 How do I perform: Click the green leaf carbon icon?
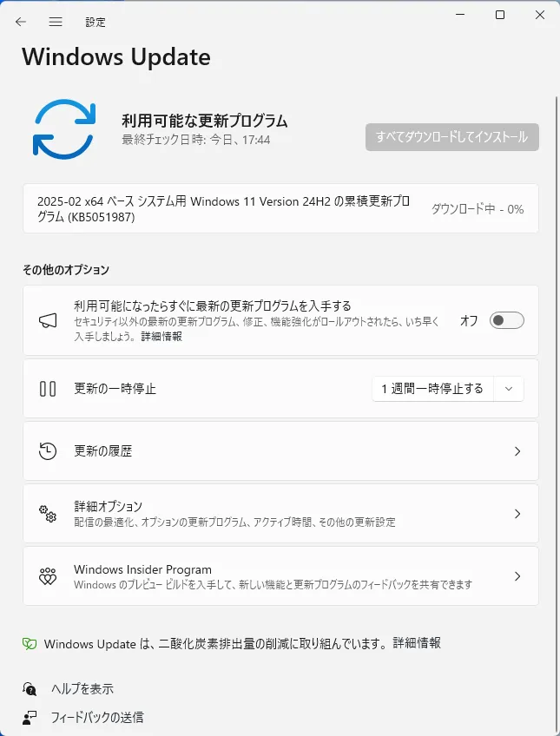pos(30,643)
